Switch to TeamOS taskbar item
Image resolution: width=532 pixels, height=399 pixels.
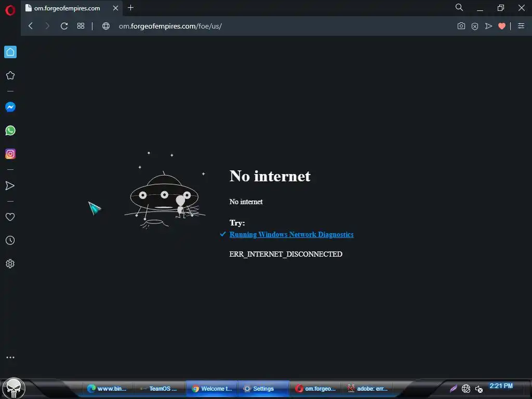(x=159, y=389)
